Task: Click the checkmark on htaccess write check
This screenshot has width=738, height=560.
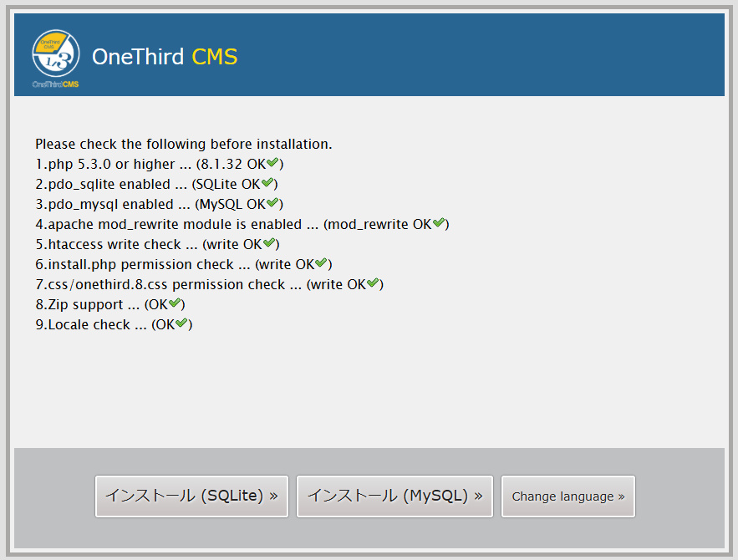Action: pyautogui.click(x=269, y=244)
